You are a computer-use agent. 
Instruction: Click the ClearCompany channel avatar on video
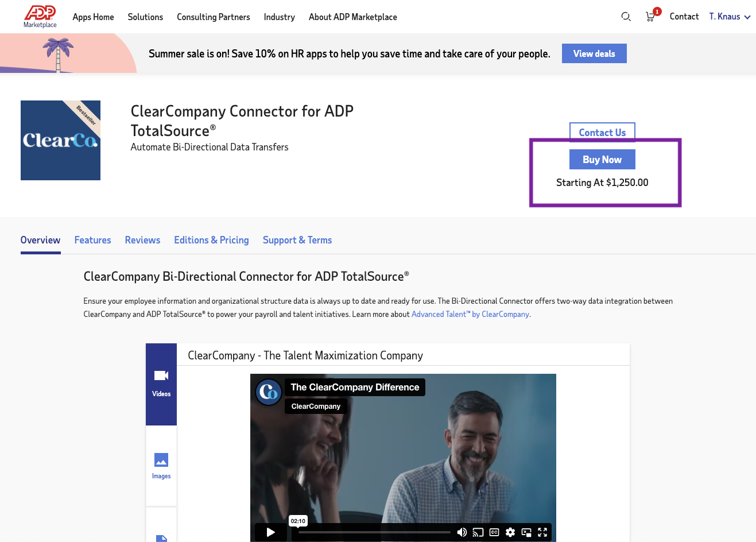tap(269, 392)
